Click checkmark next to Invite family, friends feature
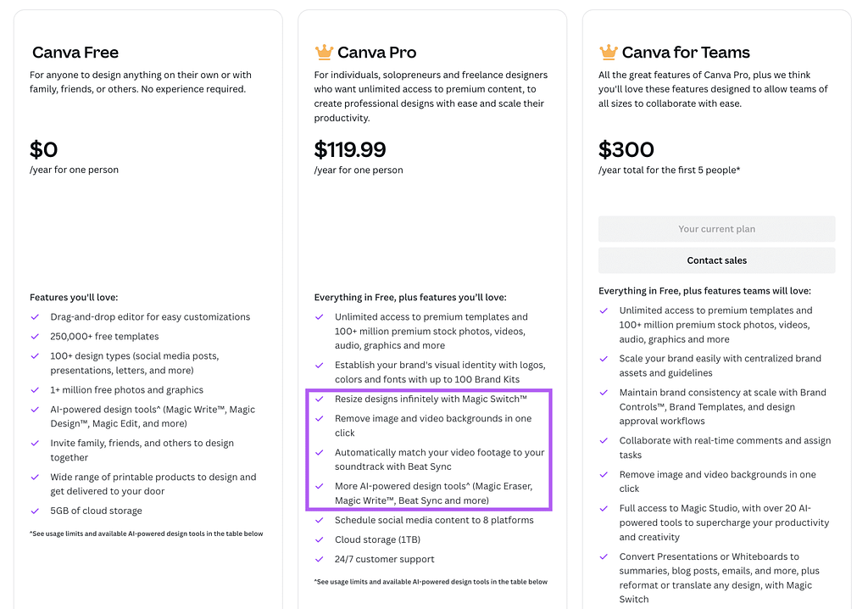Viewport: 868px width, 609px height. tap(35, 444)
